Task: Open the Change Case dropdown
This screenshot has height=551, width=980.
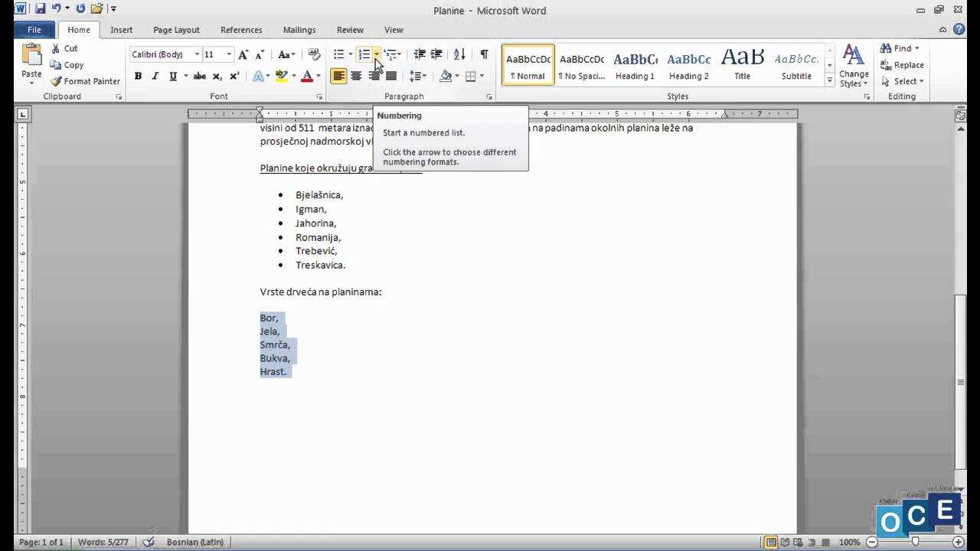Action: pyautogui.click(x=286, y=54)
